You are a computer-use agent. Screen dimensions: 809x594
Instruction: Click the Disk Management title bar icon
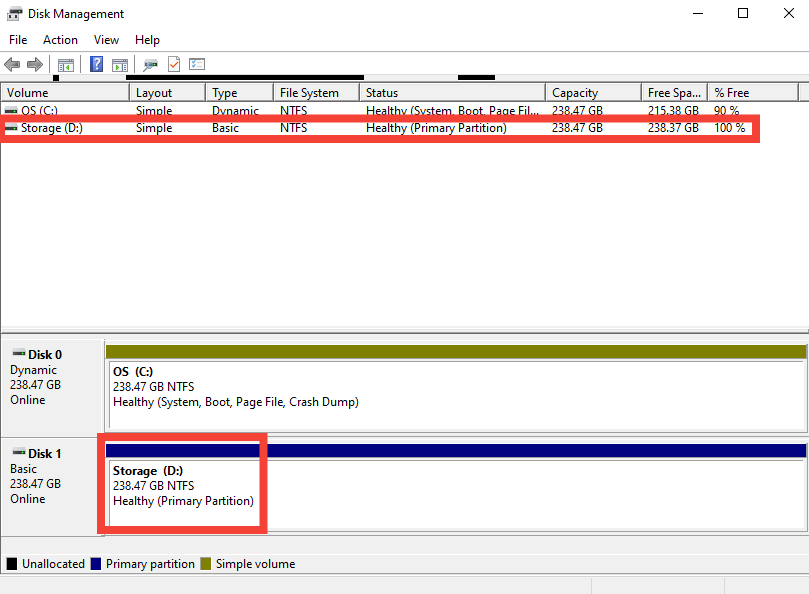[14, 13]
